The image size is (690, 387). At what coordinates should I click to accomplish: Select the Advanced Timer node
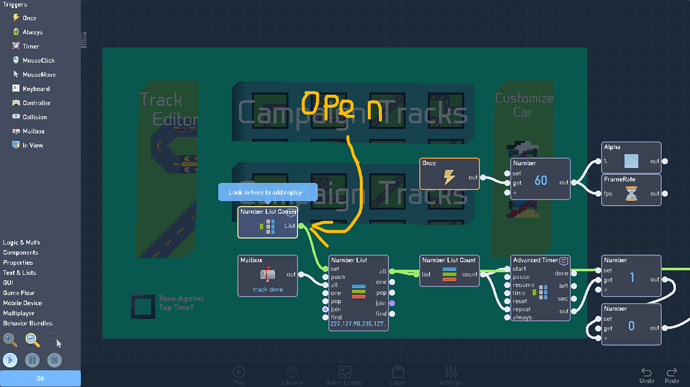tap(540, 288)
